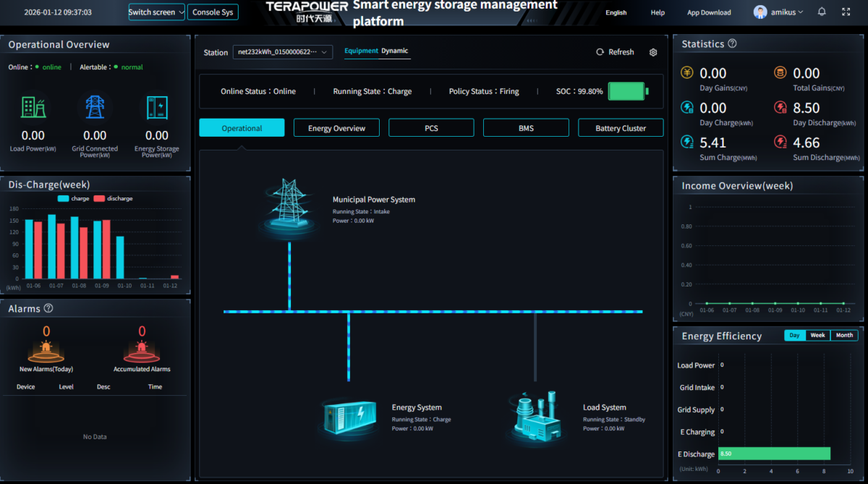The height and width of the screenshot is (484, 868).
Task: Switch Energy Efficiency to Week
Action: point(817,336)
